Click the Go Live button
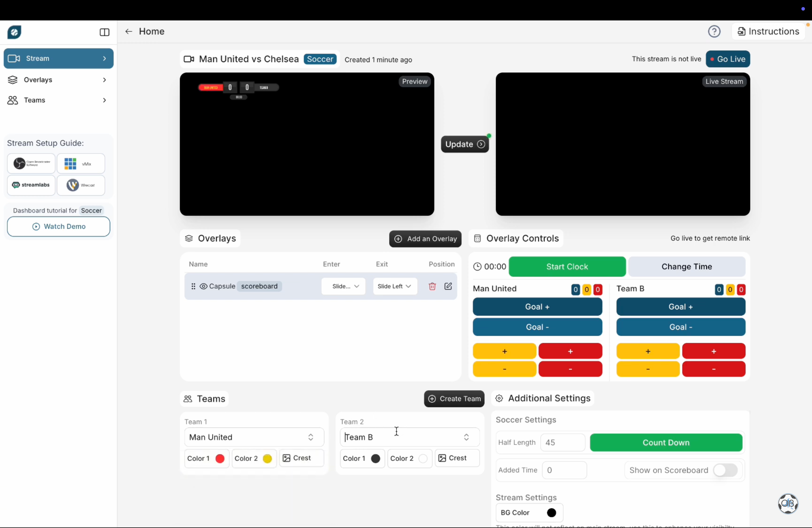The image size is (812, 528). pos(728,59)
